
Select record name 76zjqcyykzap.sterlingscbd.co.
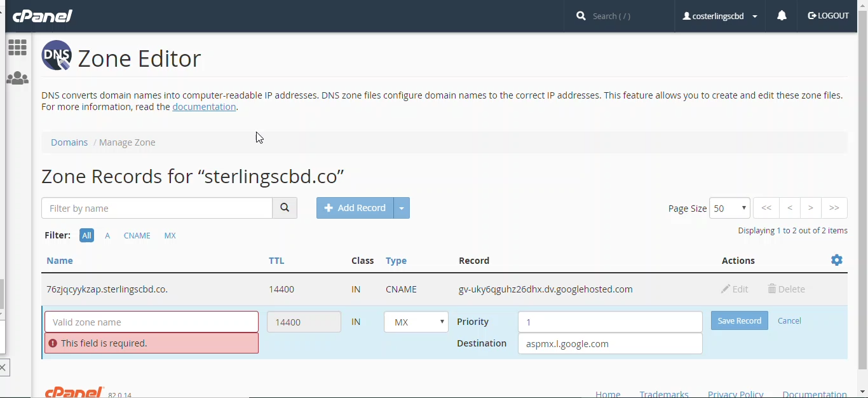pos(107,289)
